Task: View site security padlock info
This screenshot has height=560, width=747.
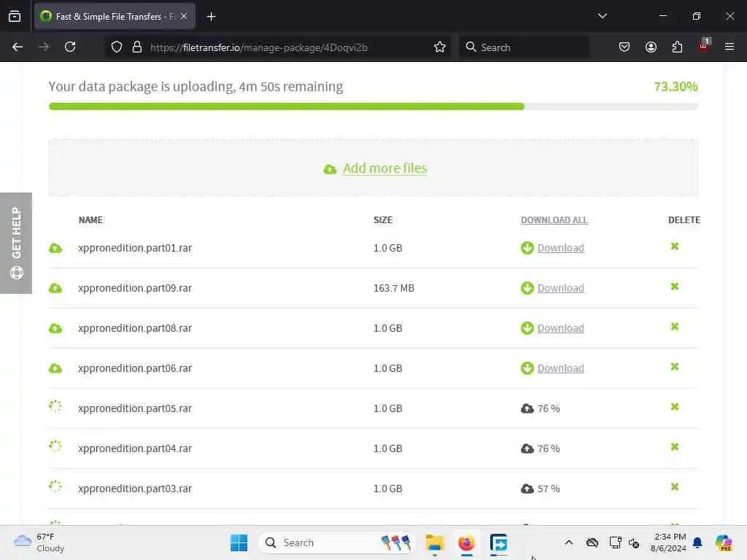Action: (x=137, y=47)
